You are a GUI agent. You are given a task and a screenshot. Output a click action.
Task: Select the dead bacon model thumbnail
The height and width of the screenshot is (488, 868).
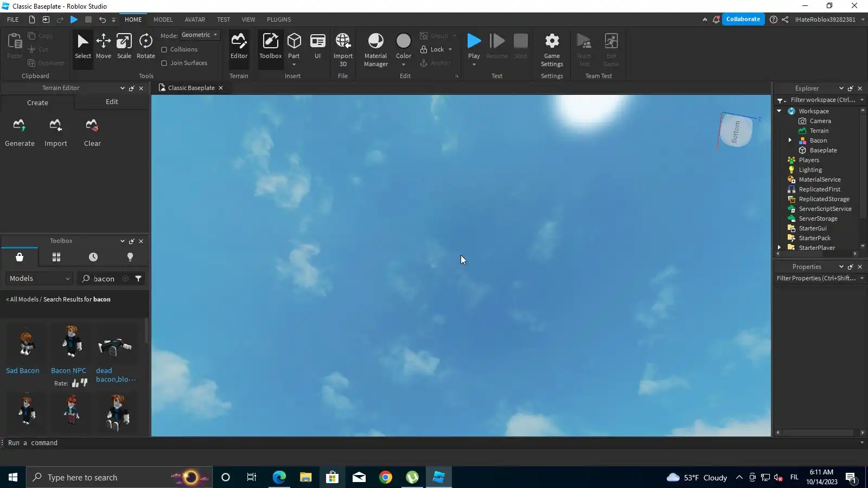tap(115, 345)
